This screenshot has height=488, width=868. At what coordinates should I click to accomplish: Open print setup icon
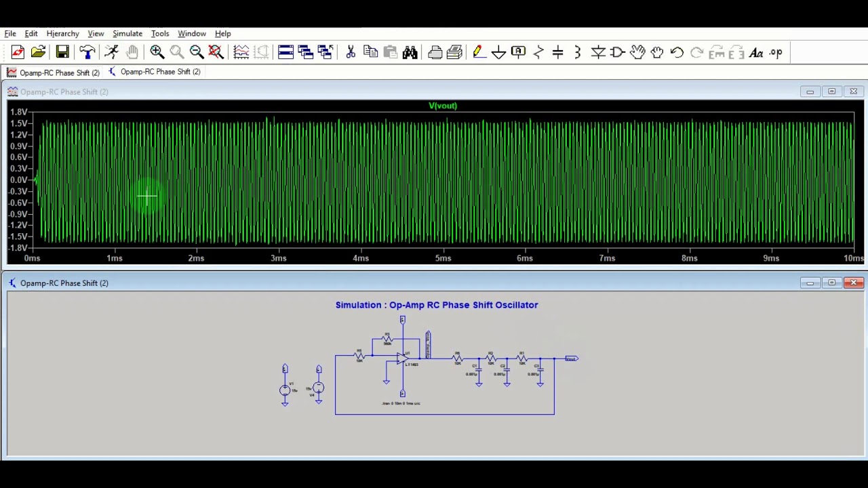(x=454, y=52)
